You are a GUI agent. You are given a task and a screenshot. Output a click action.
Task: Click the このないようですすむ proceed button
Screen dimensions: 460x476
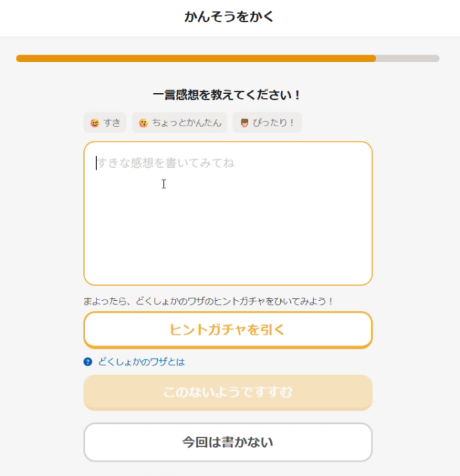click(x=228, y=393)
